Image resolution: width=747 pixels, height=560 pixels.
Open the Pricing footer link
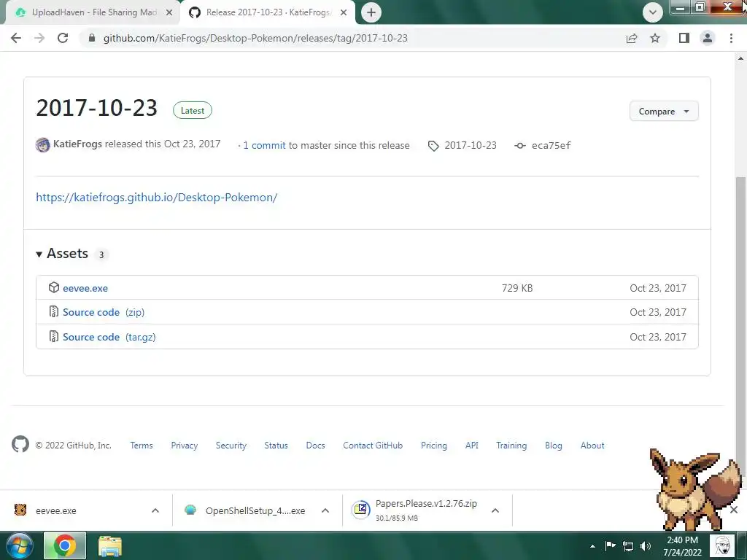point(434,446)
